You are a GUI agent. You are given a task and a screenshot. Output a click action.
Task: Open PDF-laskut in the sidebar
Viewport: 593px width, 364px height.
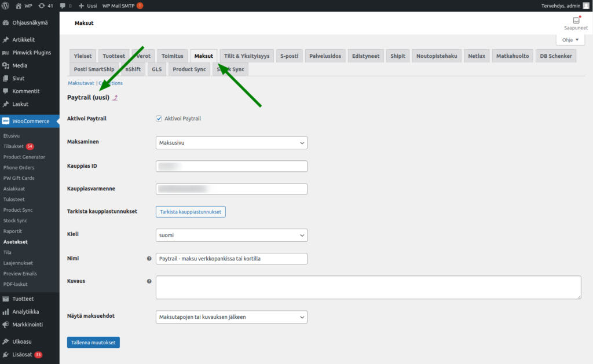click(x=16, y=284)
